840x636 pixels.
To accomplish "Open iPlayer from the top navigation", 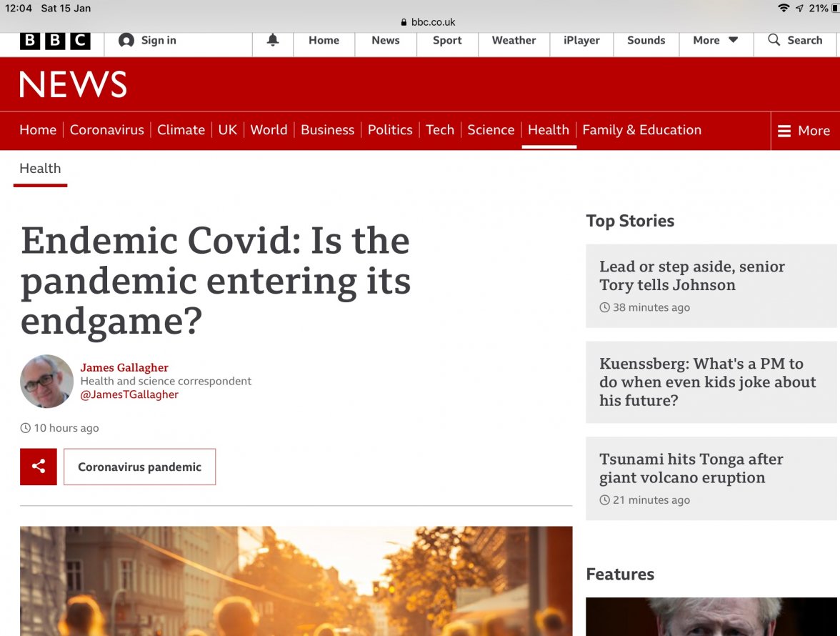I will pyautogui.click(x=581, y=41).
